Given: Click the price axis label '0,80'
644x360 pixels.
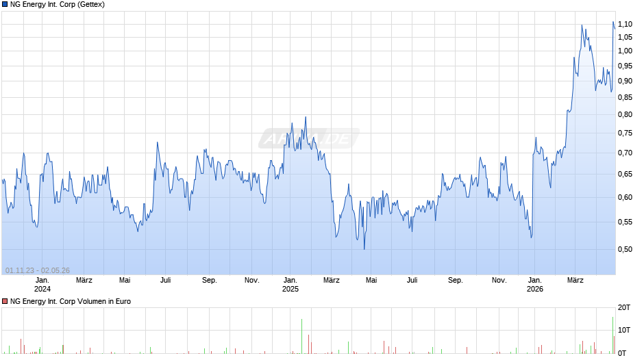Looking at the screenshot, I should pyautogui.click(x=625, y=114).
